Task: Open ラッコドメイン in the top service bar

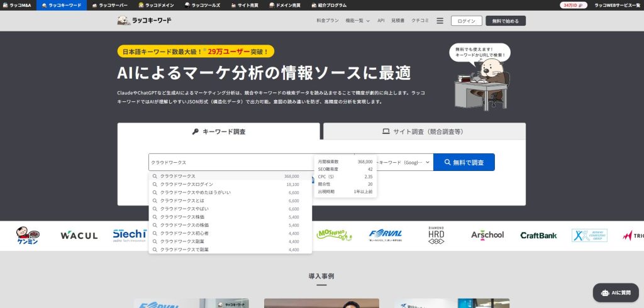Action: [x=156, y=5]
